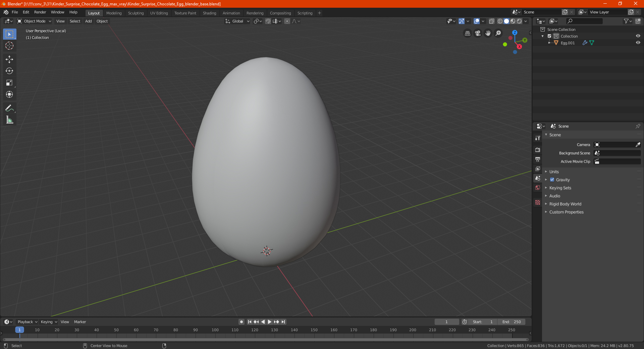The height and width of the screenshot is (349, 644).
Task: Switch to the Shading workspace tab
Action: coord(209,13)
